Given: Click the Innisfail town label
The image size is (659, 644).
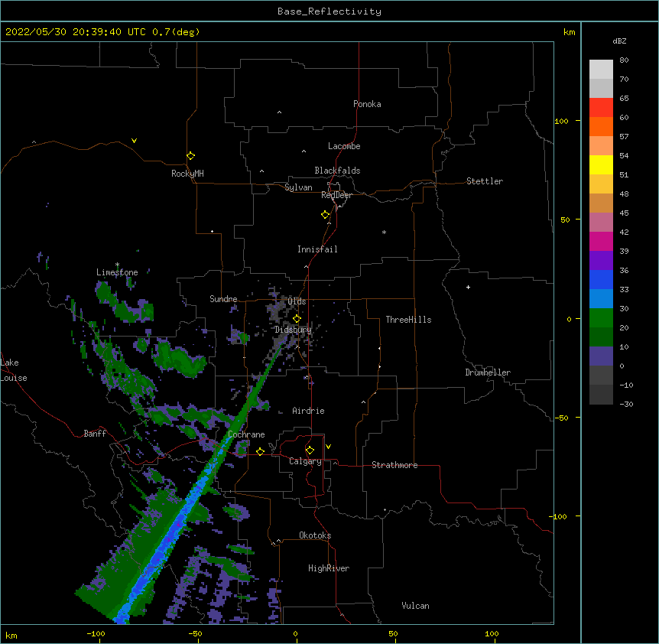Looking at the screenshot, I should coord(317,249).
